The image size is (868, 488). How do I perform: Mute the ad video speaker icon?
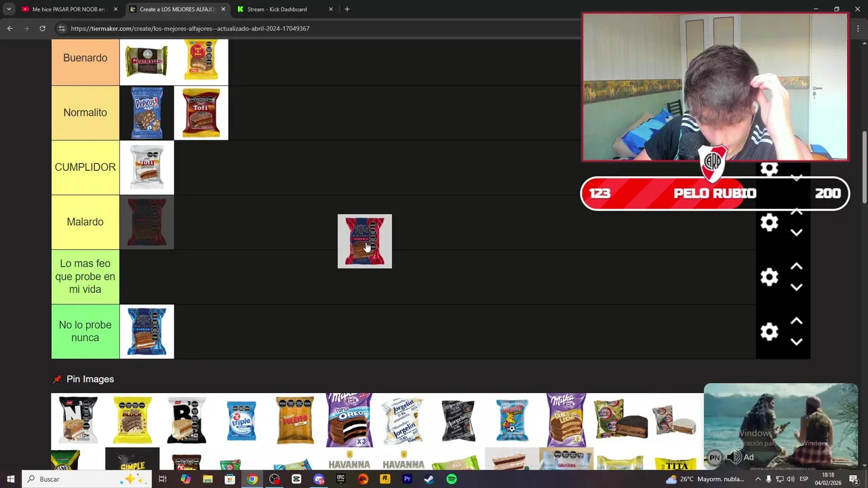tap(734, 457)
